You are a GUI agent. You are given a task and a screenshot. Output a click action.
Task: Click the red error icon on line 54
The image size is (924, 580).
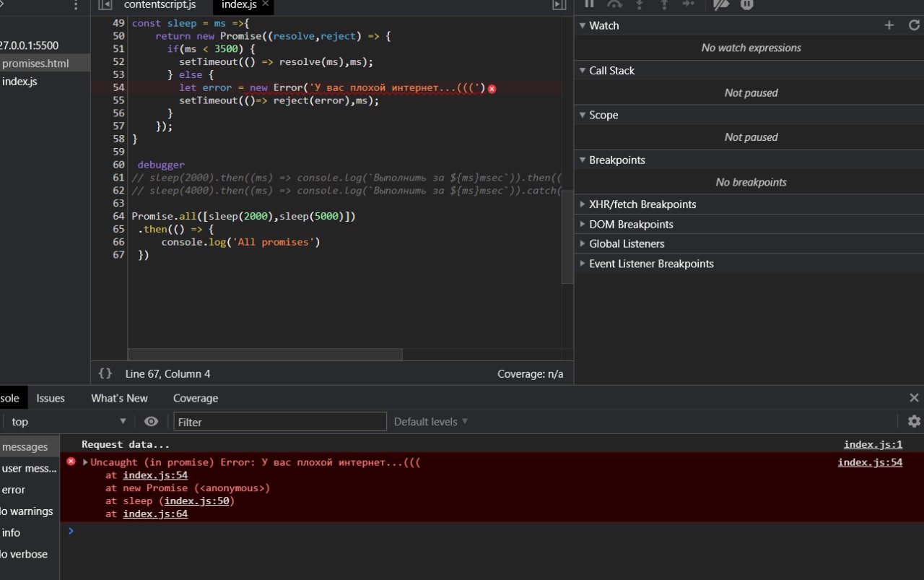492,88
